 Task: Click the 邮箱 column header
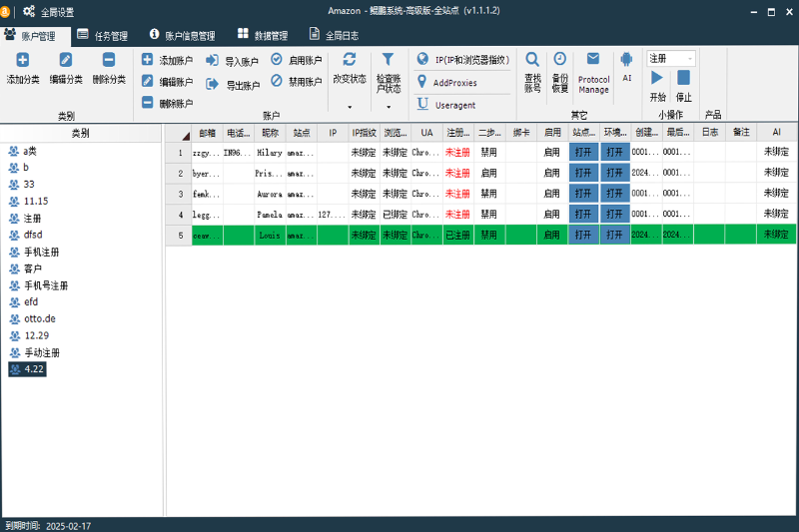pyautogui.click(x=208, y=133)
